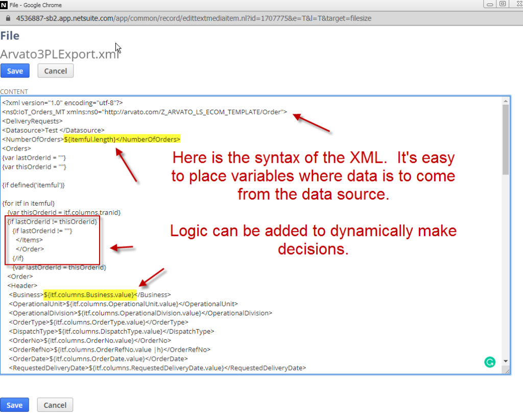Click the '{/if}' line

(x=18, y=258)
